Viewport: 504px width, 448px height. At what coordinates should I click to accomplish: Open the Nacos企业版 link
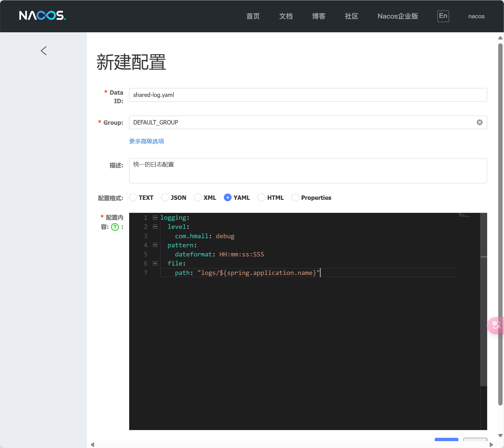click(x=397, y=16)
